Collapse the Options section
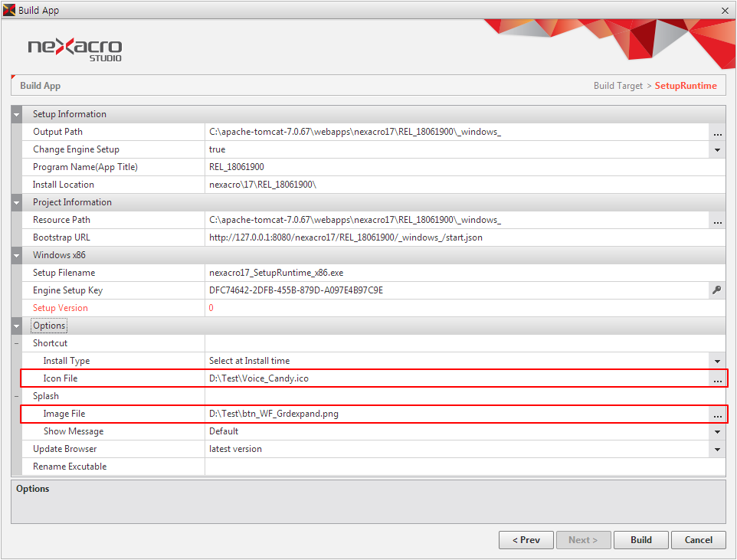 point(17,326)
